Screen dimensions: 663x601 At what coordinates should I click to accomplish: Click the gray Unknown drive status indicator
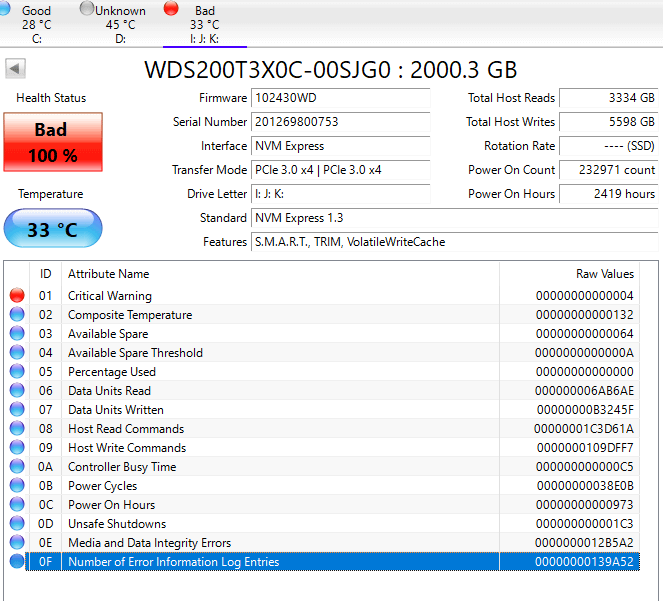coord(86,10)
